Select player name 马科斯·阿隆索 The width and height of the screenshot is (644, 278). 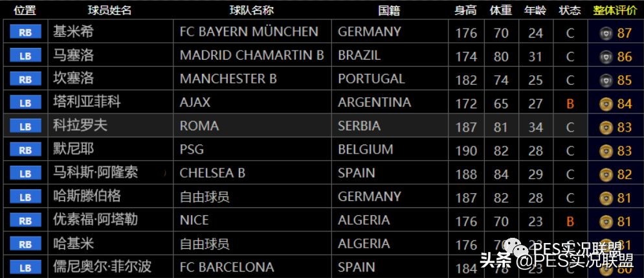tap(95, 173)
